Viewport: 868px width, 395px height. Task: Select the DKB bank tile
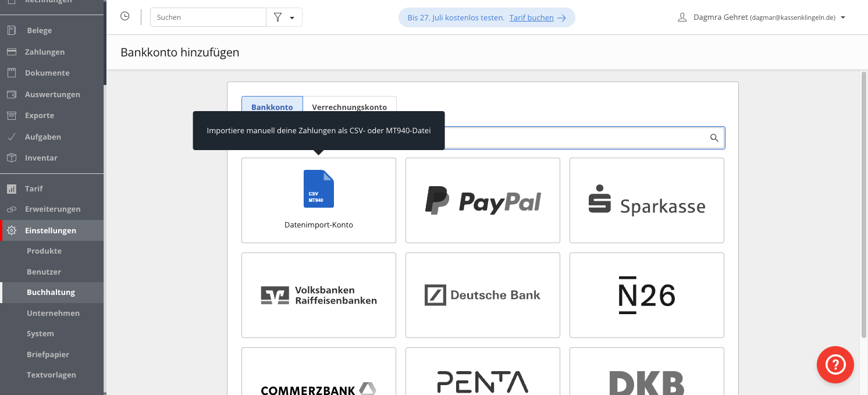pos(647,372)
